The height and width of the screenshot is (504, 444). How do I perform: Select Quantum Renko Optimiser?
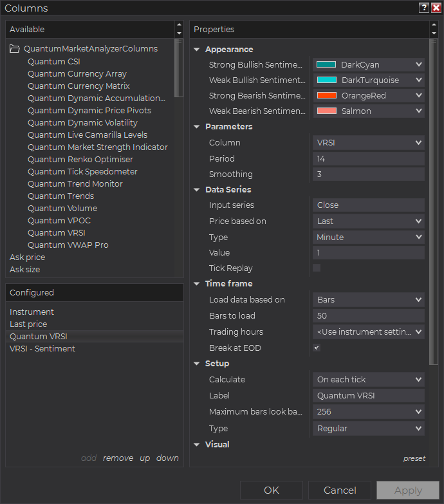point(80,160)
